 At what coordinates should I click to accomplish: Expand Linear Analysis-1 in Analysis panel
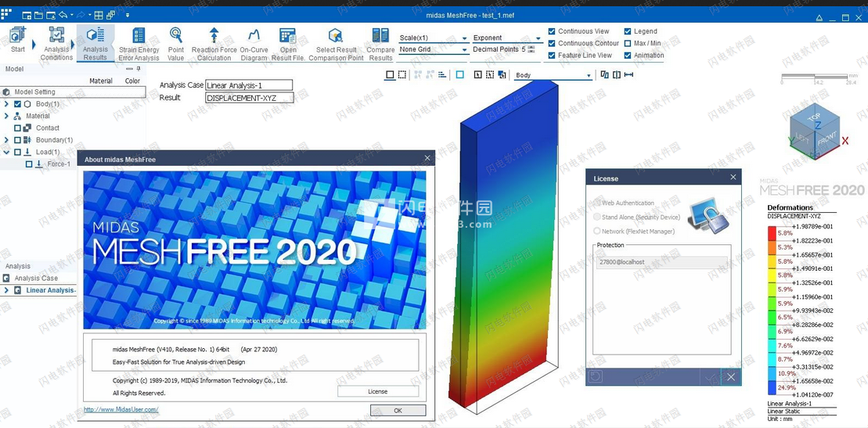click(x=6, y=290)
